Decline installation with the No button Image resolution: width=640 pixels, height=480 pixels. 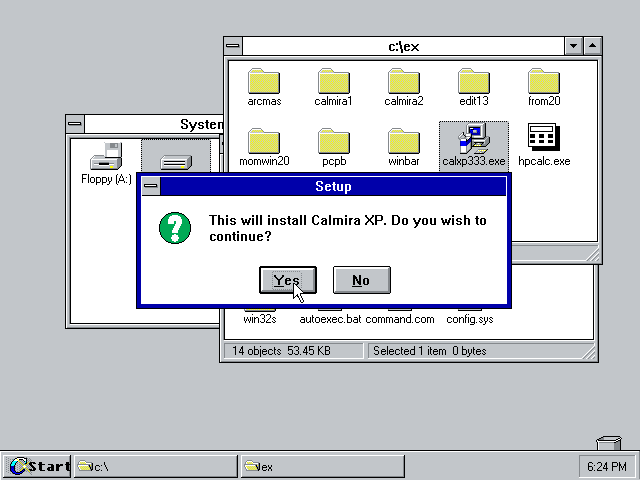tap(361, 280)
